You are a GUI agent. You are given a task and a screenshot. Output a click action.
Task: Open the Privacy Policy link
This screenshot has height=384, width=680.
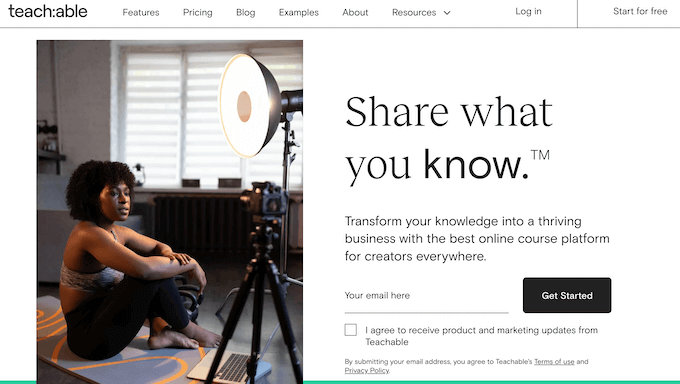tap(367, 371)
